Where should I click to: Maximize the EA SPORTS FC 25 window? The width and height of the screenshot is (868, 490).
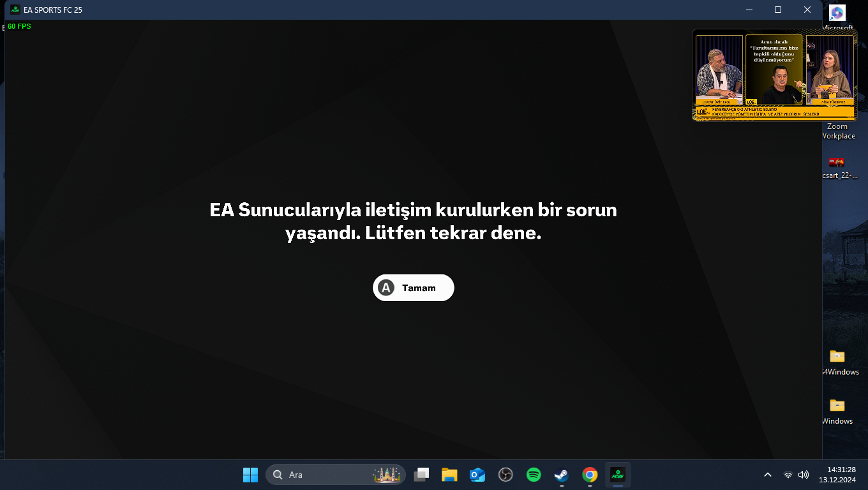point(778,10)
